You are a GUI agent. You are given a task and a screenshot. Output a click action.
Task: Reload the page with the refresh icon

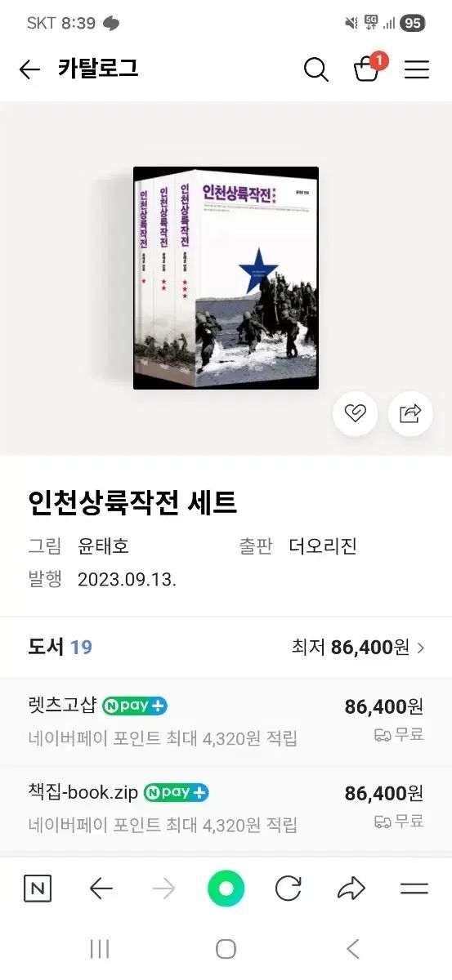coord(288,889)
